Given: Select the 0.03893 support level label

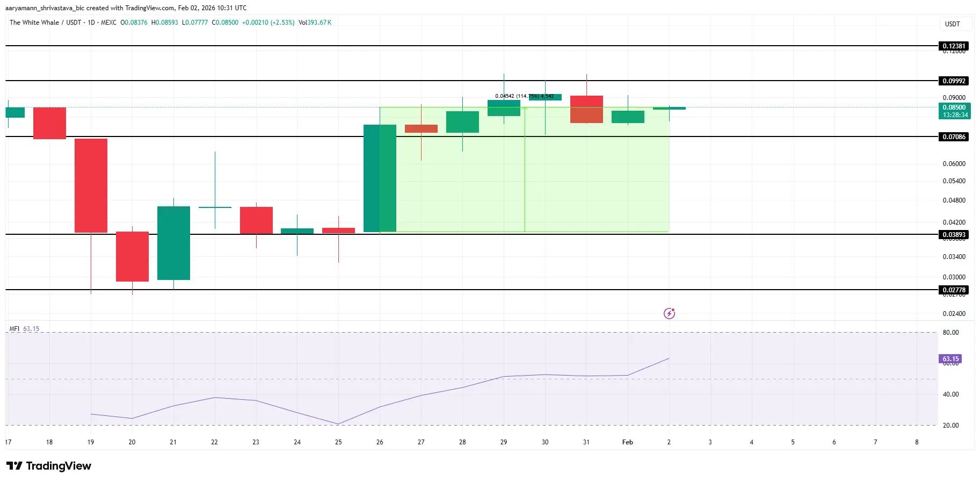Looking at the screenshot, I should [954, 235].
